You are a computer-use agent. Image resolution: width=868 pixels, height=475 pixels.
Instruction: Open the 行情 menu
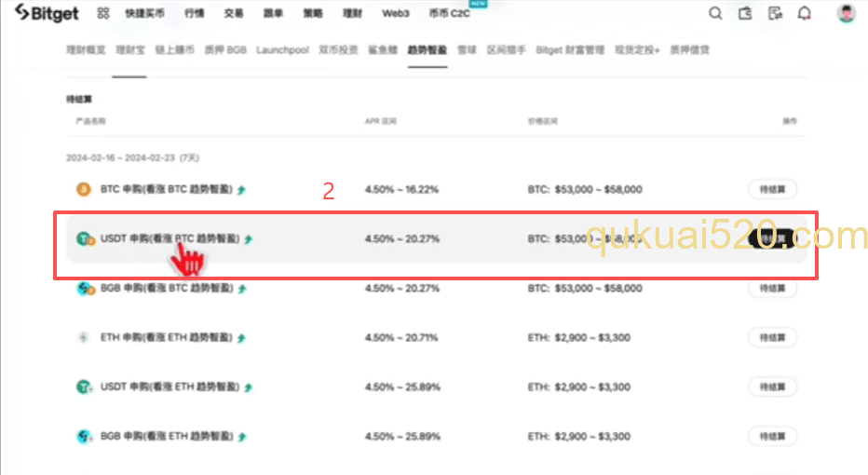(x=195, y=13)
